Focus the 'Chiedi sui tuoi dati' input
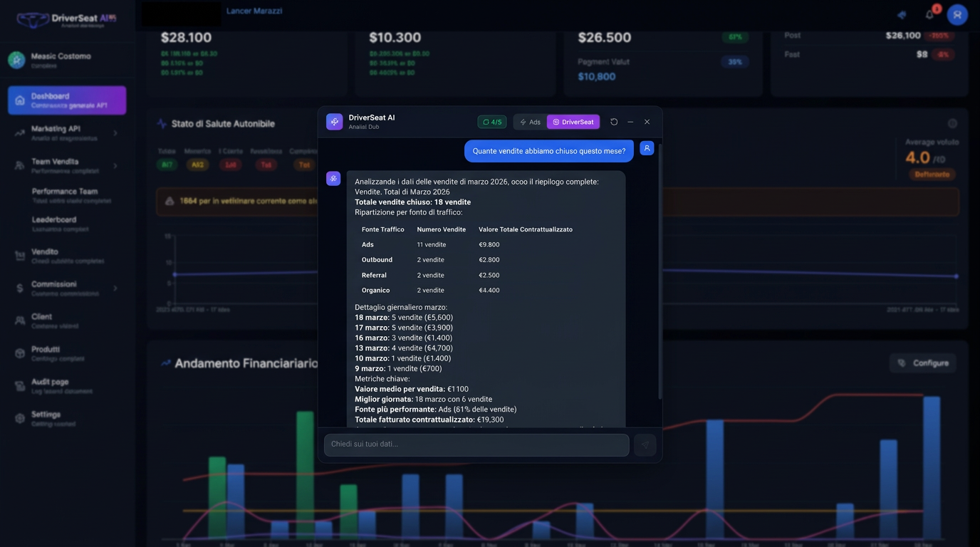 pos(476,444)
